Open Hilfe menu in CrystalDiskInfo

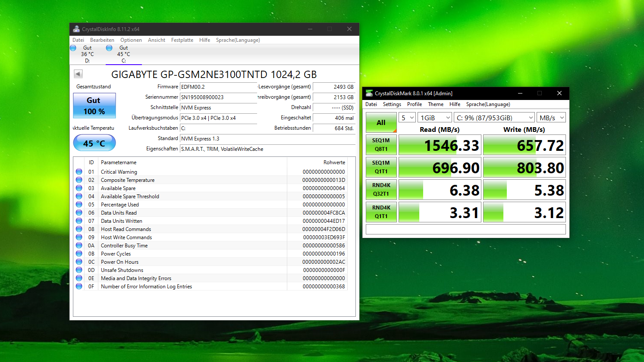click(x=204, y=40)
